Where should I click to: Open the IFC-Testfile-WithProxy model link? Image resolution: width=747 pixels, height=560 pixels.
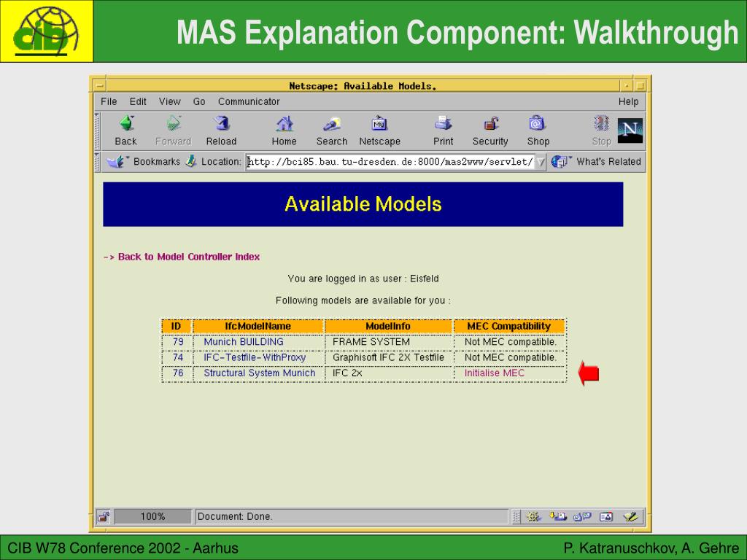pos(255,357)
